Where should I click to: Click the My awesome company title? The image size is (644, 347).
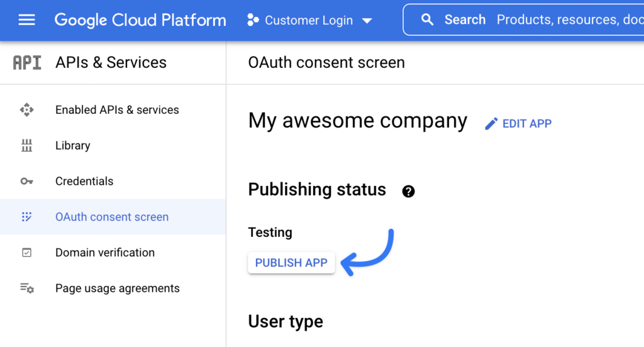(x=358, y=121)
